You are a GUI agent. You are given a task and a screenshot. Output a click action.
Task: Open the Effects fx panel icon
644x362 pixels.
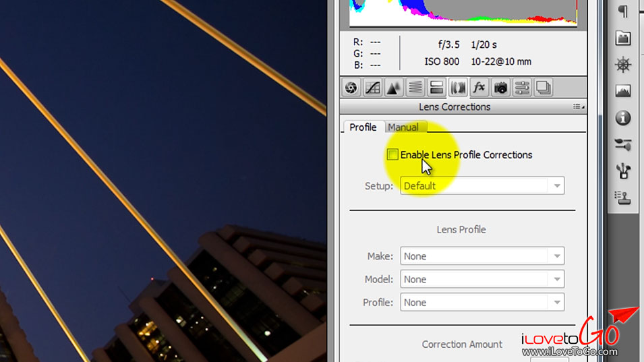[479, 88]
